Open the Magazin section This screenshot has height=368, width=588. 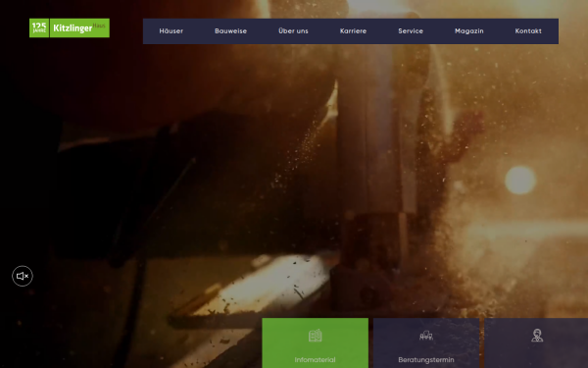click(469, 31)
